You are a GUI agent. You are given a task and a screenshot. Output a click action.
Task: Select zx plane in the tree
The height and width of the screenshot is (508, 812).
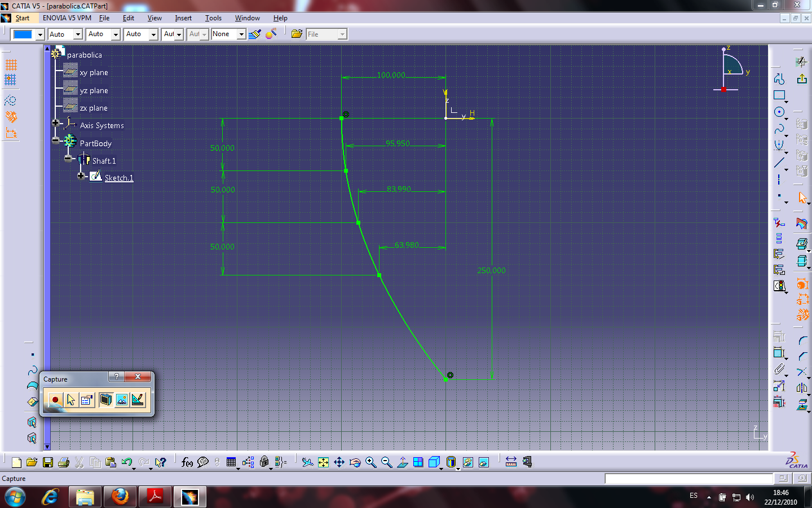coord(93,108)
